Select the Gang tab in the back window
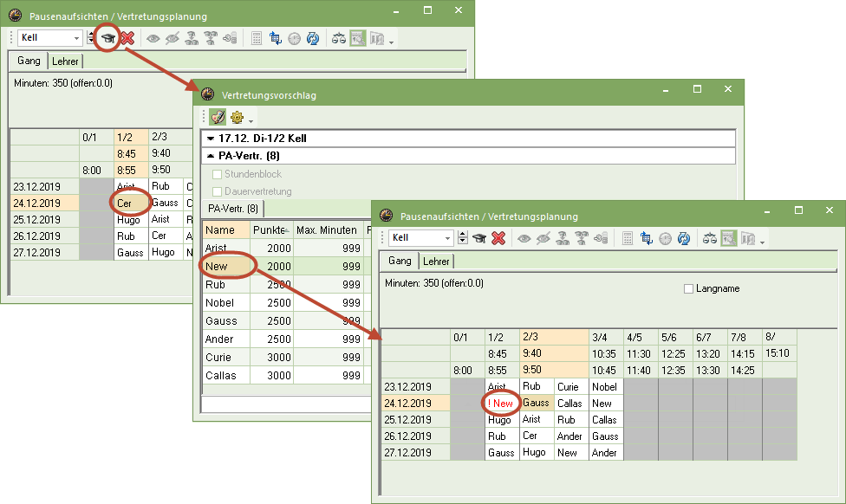Viewport: 846px width, 504px height. pyautogui.click(x=29, y=61)
